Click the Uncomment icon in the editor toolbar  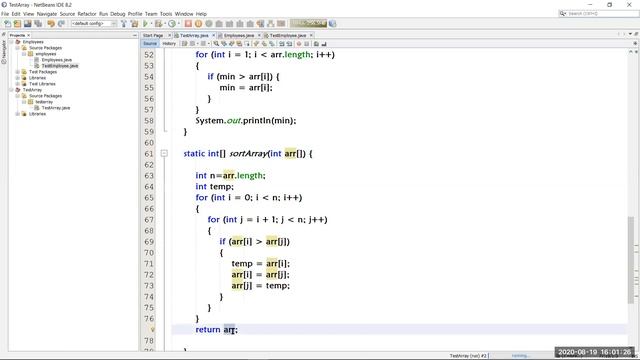pos(324,44)
